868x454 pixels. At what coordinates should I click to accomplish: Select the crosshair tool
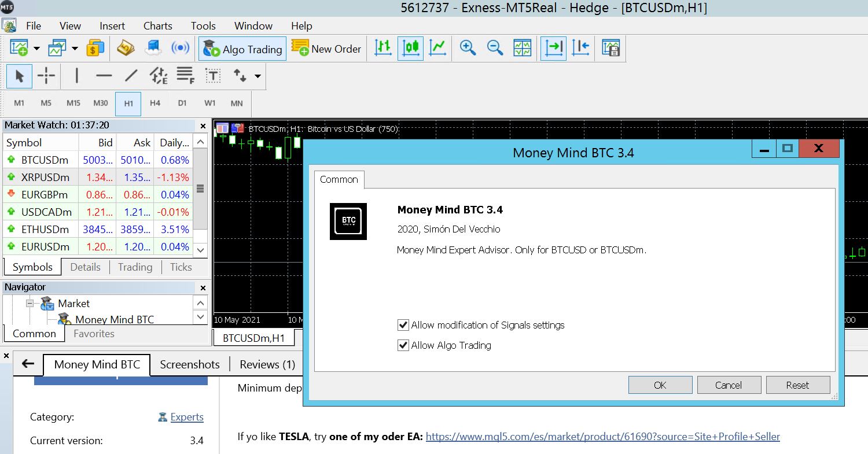[46, 76]
